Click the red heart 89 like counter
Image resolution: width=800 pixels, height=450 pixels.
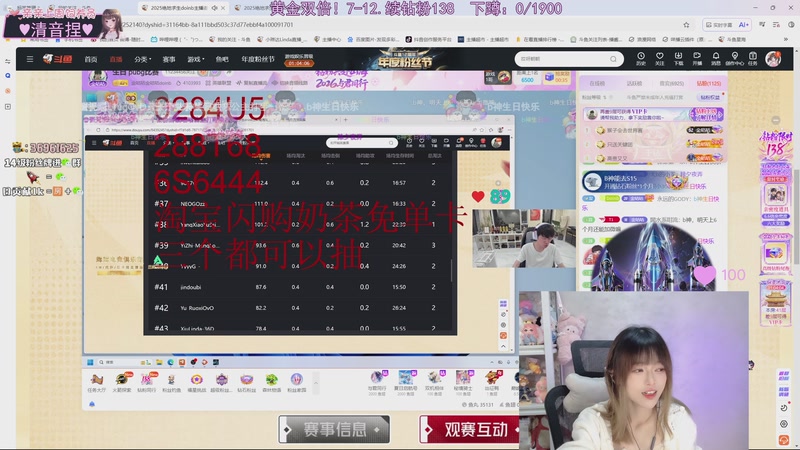(x=491, y=196)
